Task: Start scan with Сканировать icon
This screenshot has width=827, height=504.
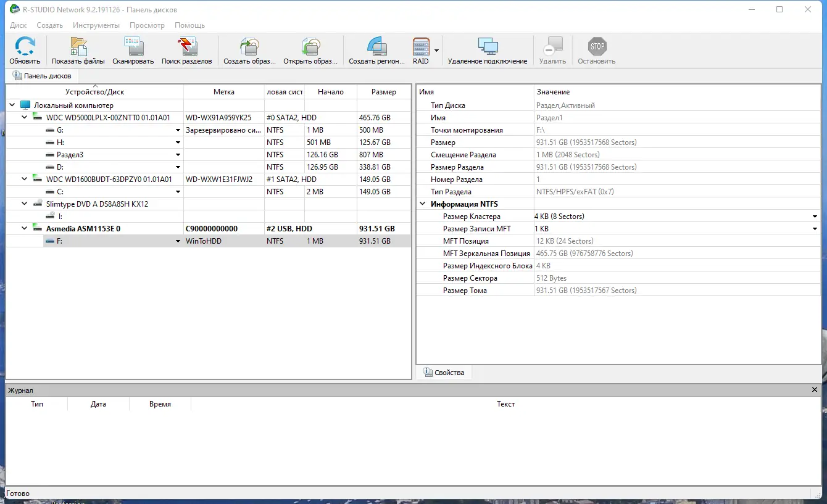Action: point(134,48)
